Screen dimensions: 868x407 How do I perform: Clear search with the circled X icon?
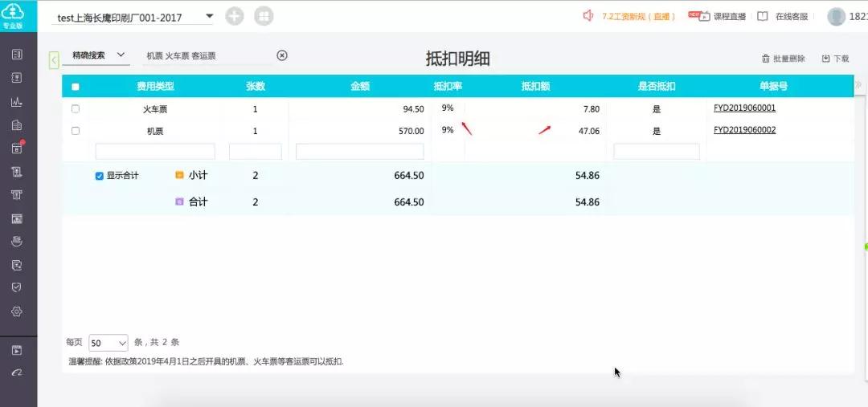[282, 55]
